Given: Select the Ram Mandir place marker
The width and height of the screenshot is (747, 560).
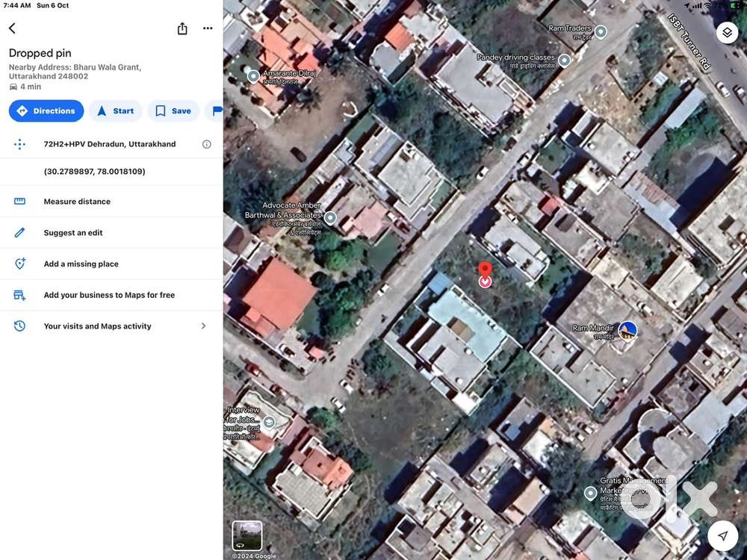Looking at the screenshot, I should click(627, 329).
